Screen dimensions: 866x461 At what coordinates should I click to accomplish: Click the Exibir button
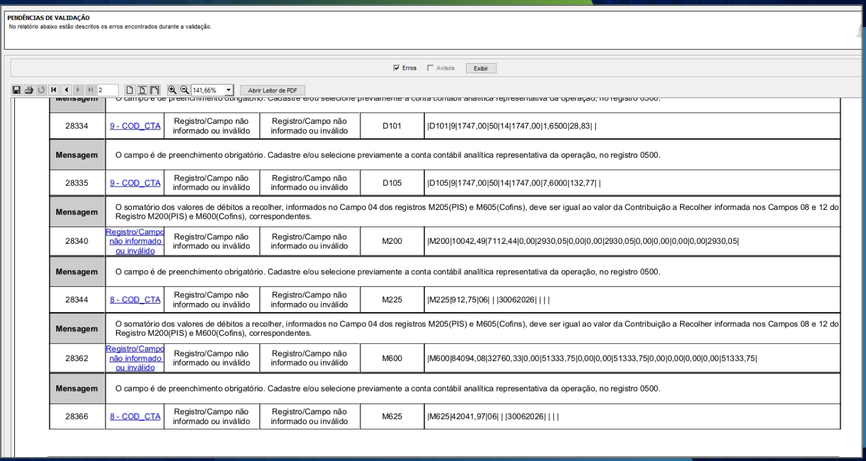pyautogui.click(x=481, y=68)
